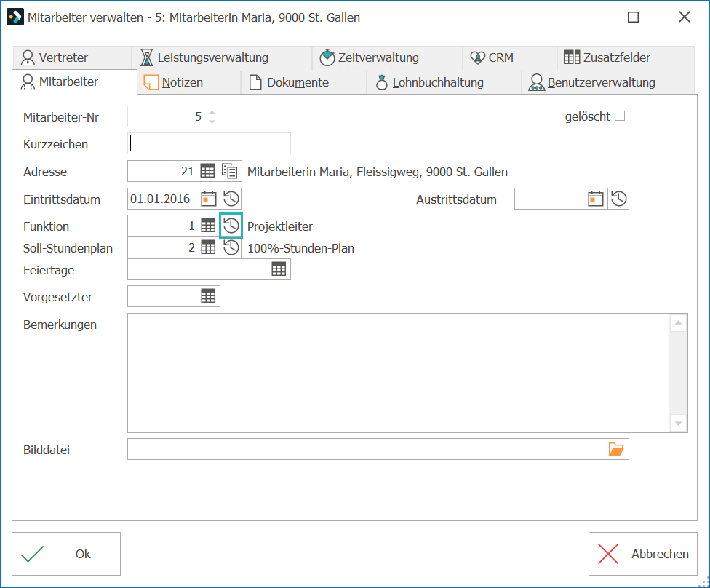
Task: Show history for Eintrittsdatum
Action: (231, 199)
